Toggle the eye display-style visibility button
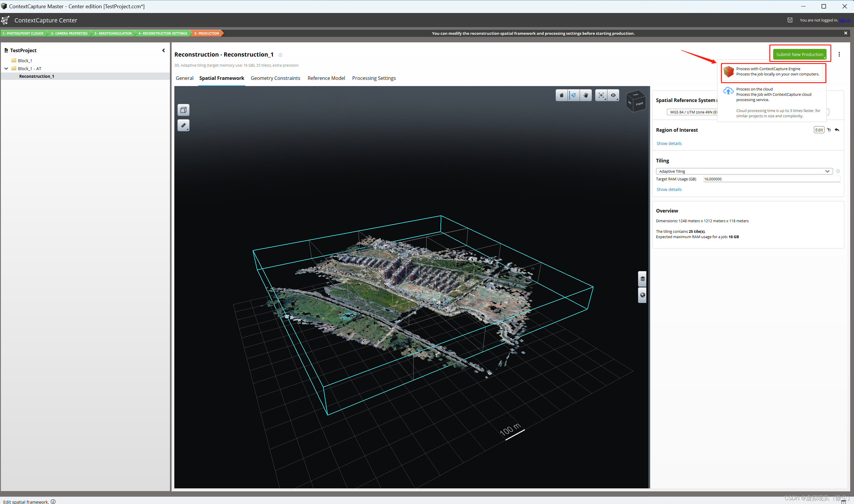Viewport: 854px width, 504px height. 613,95
